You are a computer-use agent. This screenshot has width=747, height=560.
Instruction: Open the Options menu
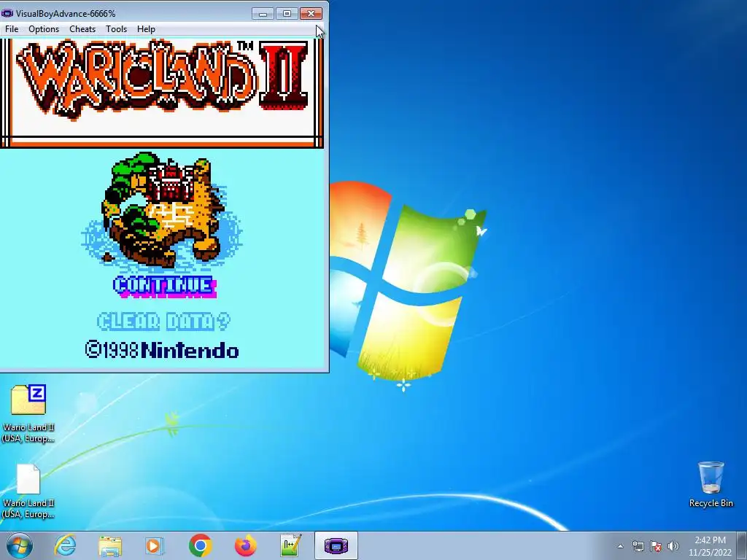pyautogui.click(x=44, y=29)
